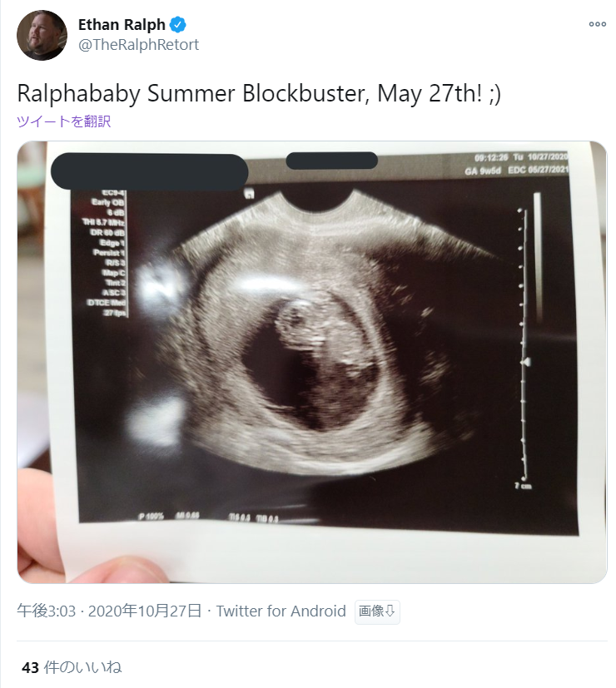The image size is (616, 688).
Task: Open the @TheRalphRetort handle link
Action: click(138, 45)
